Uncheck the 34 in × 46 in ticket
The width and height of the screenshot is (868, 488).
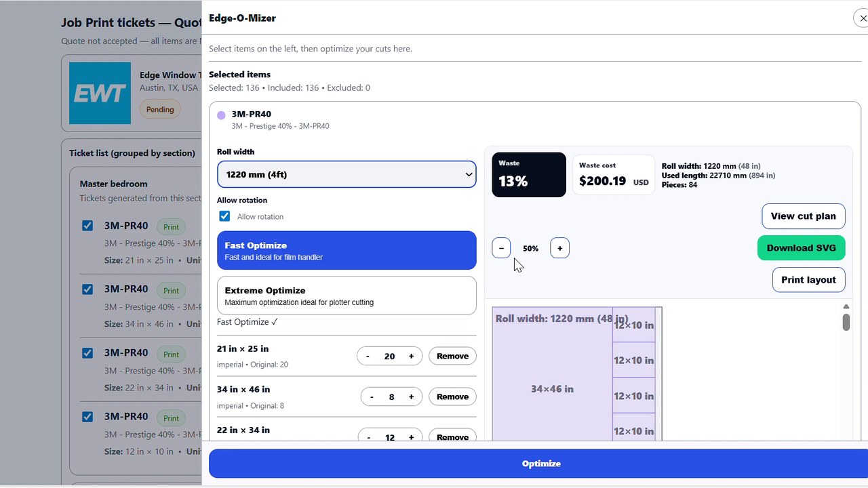(x=87, y=289)
